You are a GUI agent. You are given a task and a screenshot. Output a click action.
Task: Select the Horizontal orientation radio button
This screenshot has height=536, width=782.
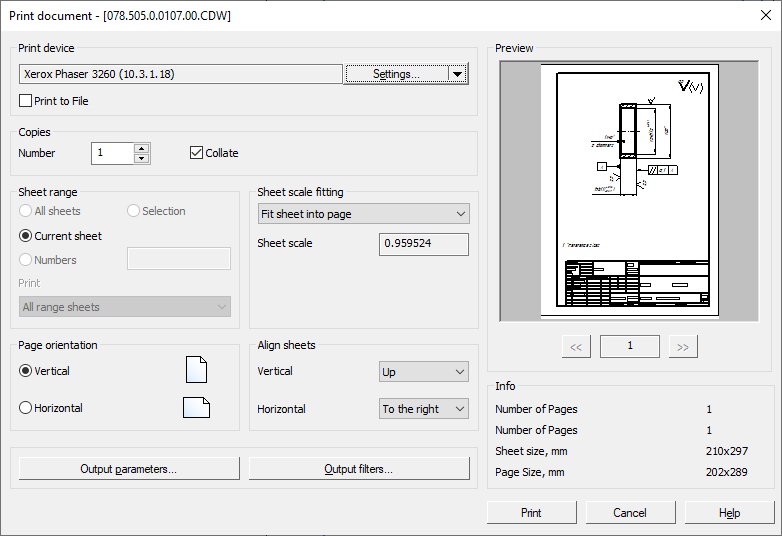coord(26,408)
